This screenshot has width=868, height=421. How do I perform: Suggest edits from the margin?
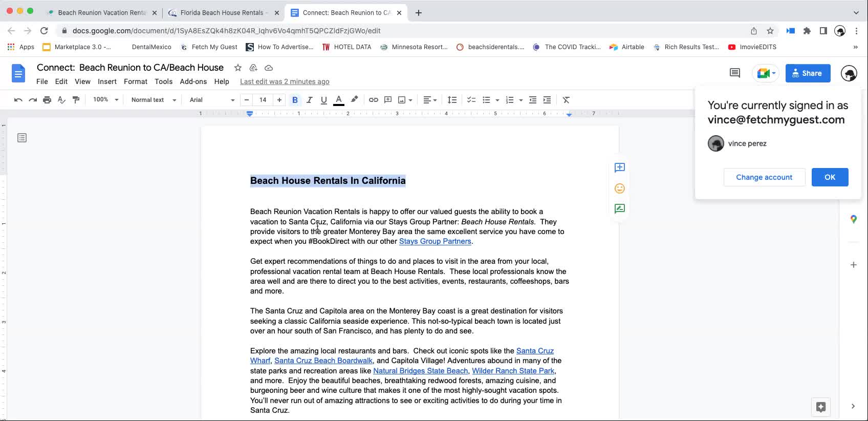tap(619, 208)
